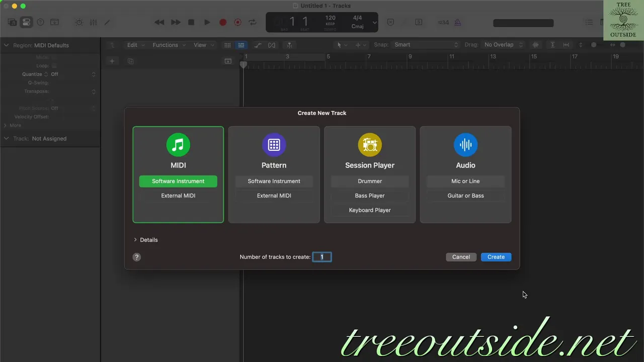Toggle the Solo S button in control bar
The height and width of the screenshot is (362, 644).
tap(419, 22)
